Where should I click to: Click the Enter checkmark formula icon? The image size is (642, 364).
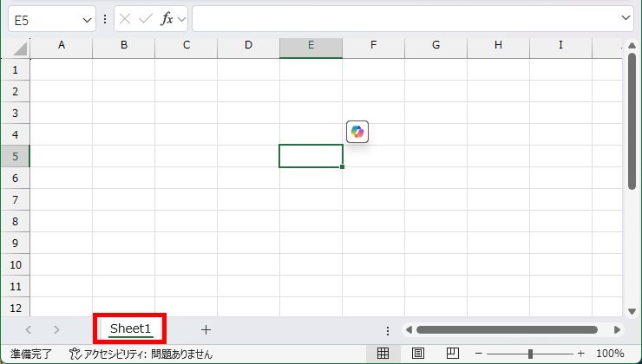146,19
